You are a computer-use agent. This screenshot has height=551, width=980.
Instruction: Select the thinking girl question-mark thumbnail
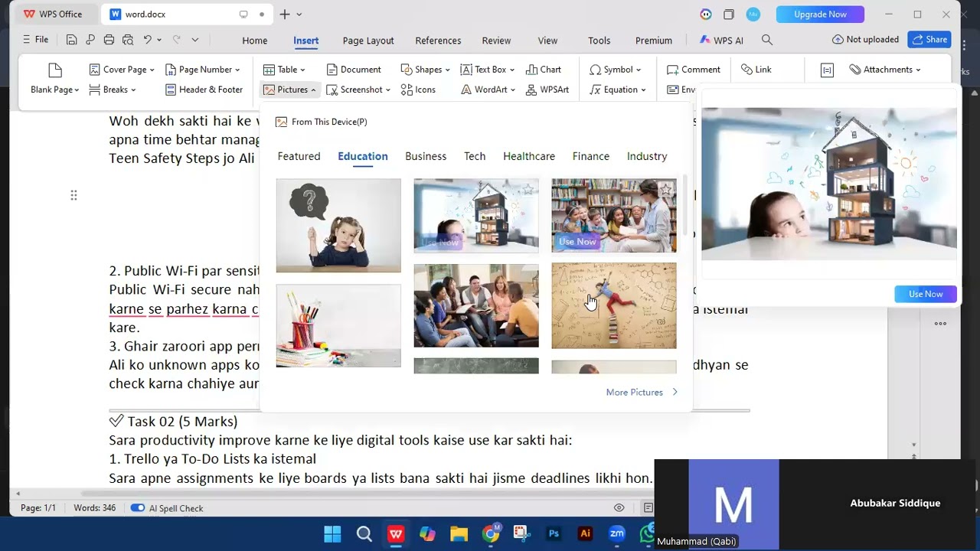(338, 226)
